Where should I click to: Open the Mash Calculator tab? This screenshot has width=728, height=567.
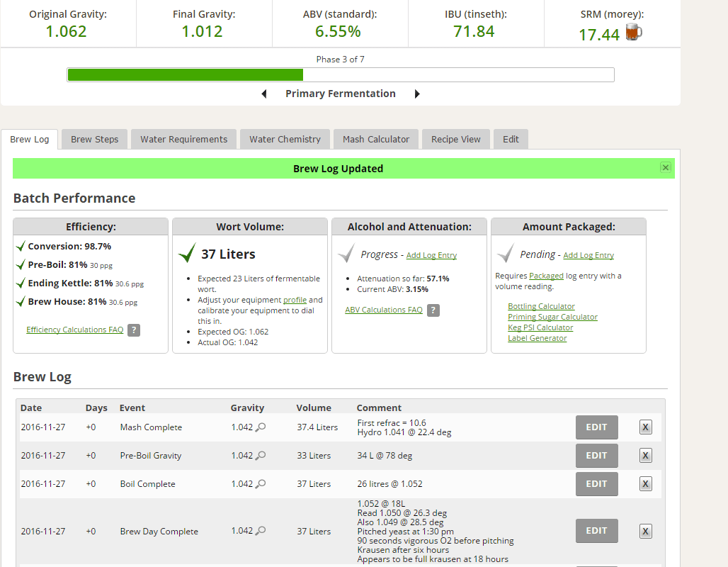pos(376,140)
